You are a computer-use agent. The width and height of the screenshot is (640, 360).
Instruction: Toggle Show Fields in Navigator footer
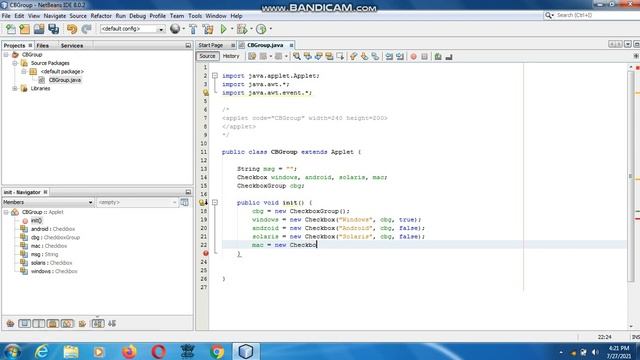tap(24, 324)
